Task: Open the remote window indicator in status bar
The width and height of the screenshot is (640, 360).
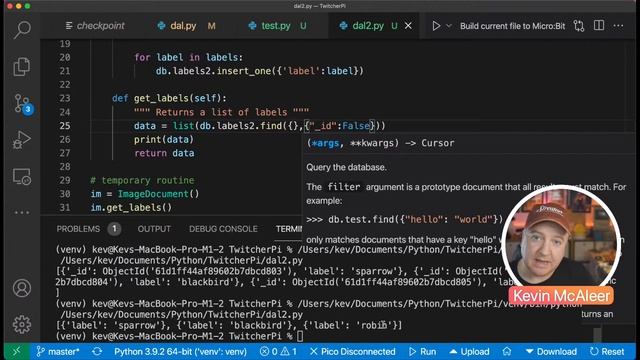Action: point(16,351)
